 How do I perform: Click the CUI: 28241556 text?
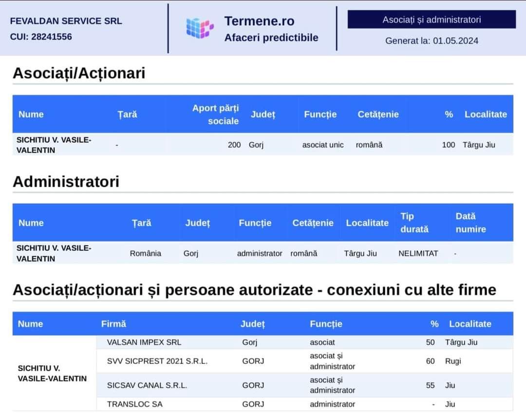41,37
